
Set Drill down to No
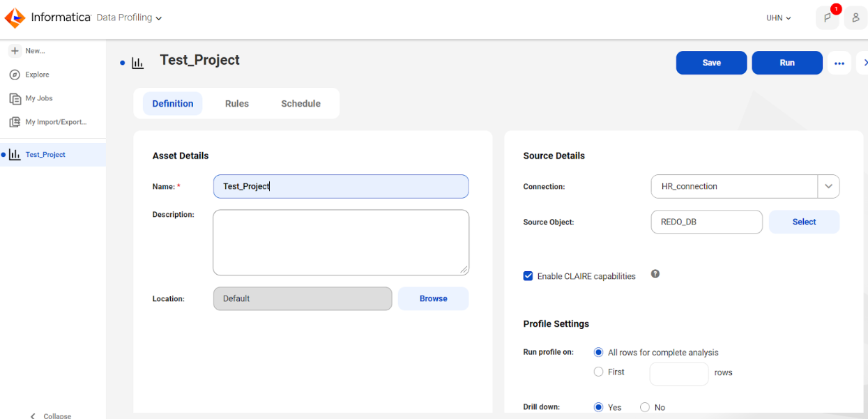645,406
